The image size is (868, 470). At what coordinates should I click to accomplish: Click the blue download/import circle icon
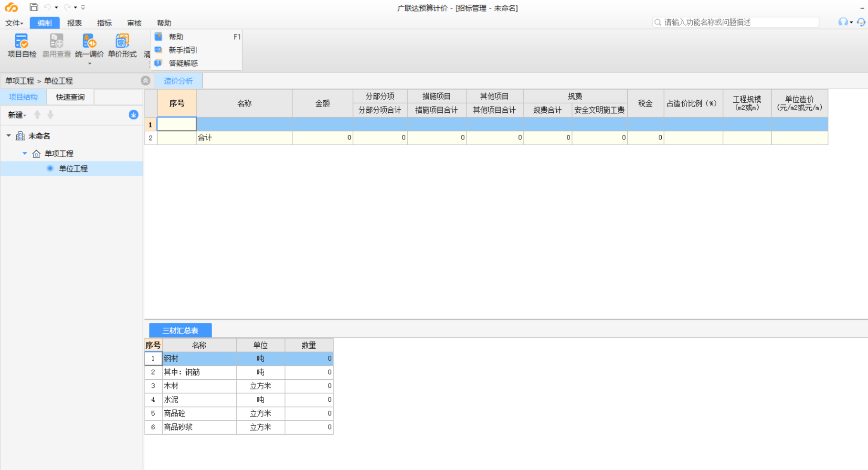(x=134, y=115)
